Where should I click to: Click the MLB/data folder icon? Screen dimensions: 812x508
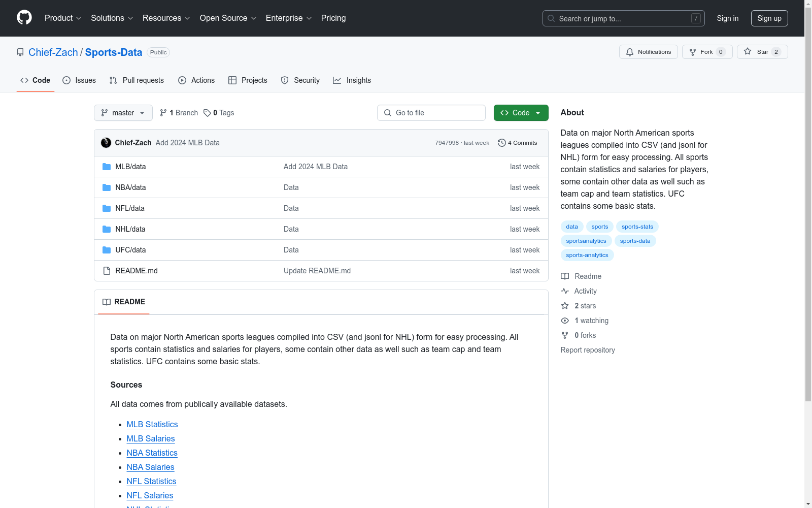107,167
